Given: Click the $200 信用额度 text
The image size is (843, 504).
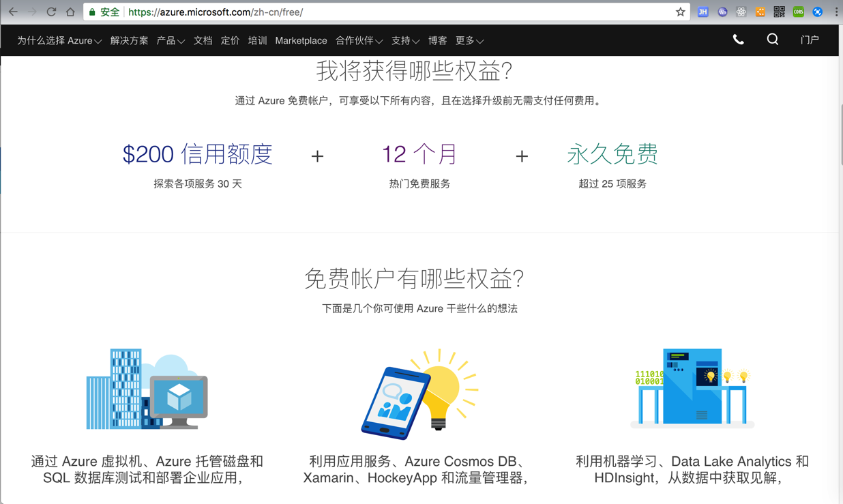Looking at the screenshot, I should pyautogui.click(x=198, y=154).
